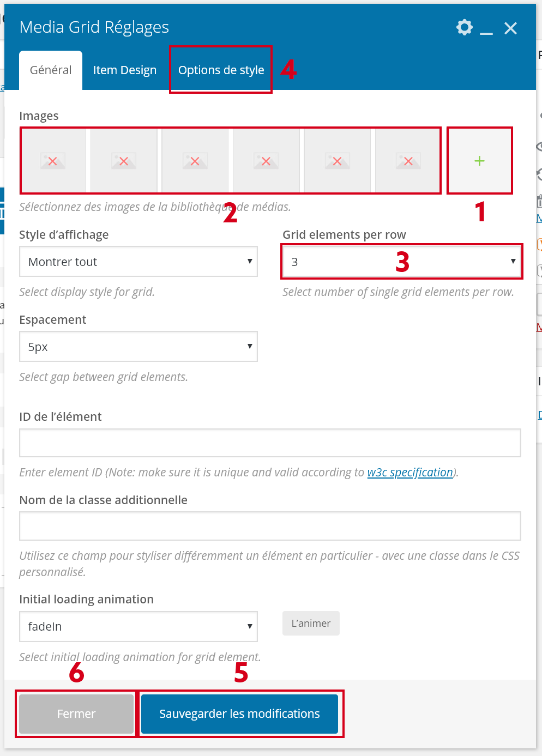The image size is (542, 756).
Task: Click the ID de l'élément input field
Action: click(x=270, y=443)
